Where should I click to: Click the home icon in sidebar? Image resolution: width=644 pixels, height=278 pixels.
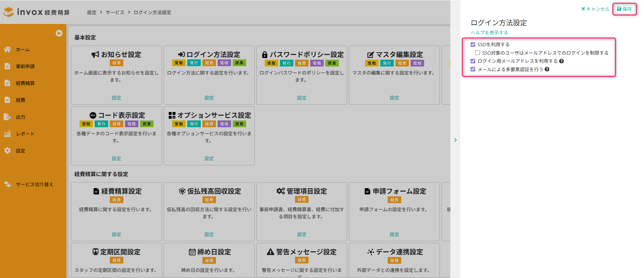pos(7,49)
